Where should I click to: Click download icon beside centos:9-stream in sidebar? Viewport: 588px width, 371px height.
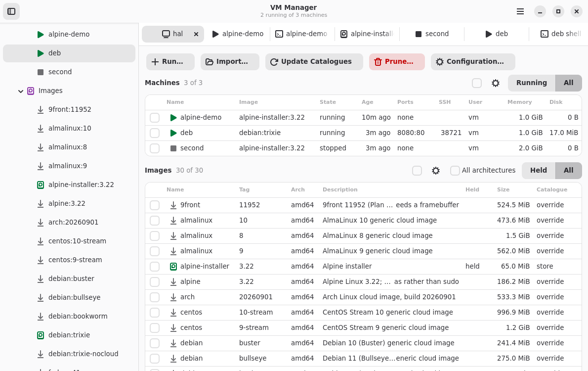pos(41,260)
